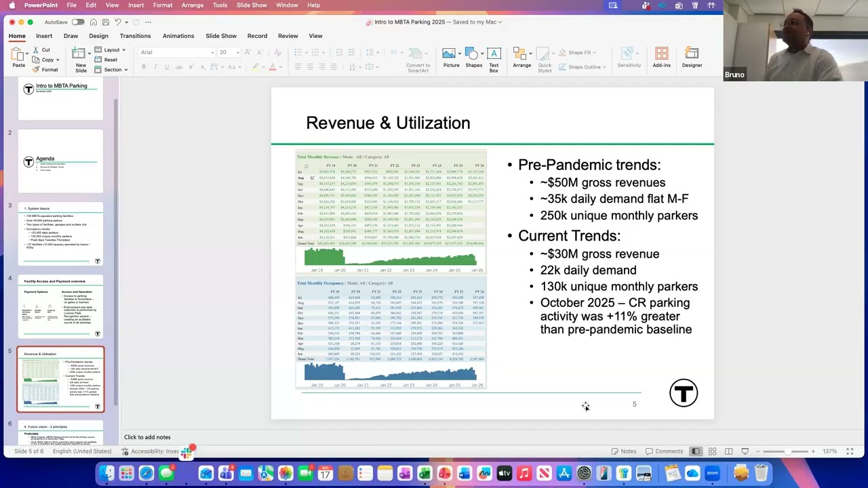Image resolution: width=868 pixels, height=488 pixels.
Task: Open the Tools menu in menu bar
Action: point(220,5)
